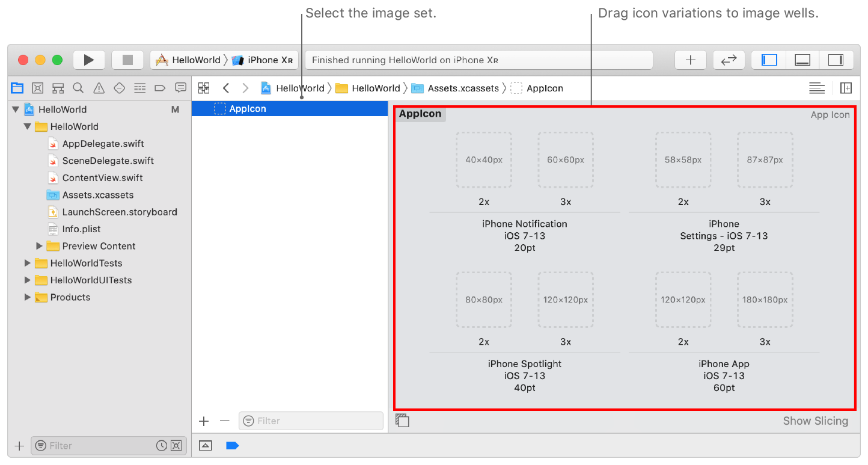Select Assets.xcassets in the jump bar
This screenshot has height=465, width=868.
pos(462,88)
